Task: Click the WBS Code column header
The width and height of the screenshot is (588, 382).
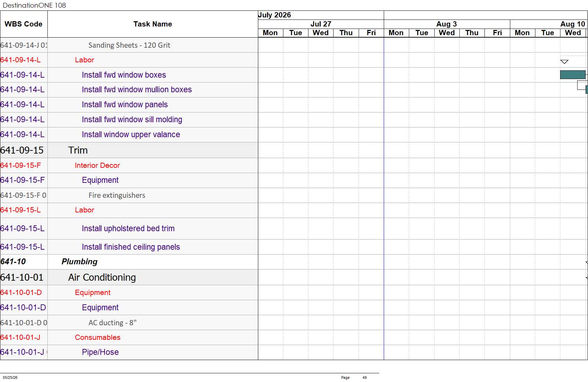Action: click(x=24, y=24)
